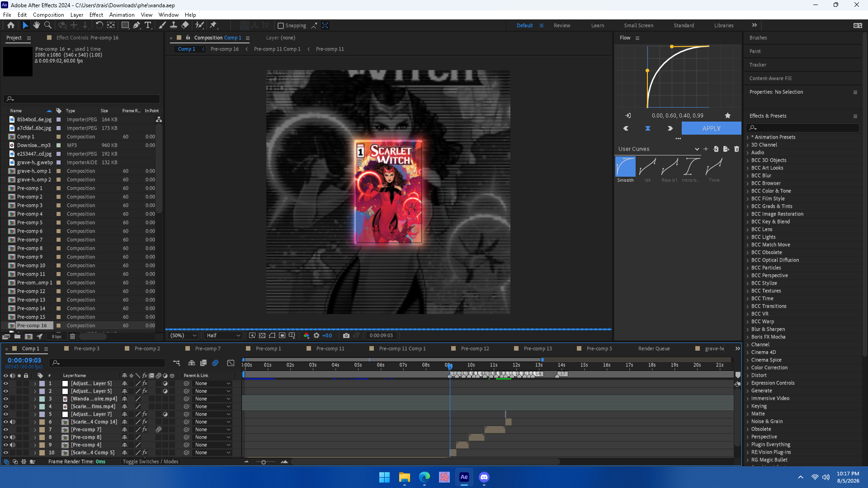Expand the Animation Presets folder

748,137
